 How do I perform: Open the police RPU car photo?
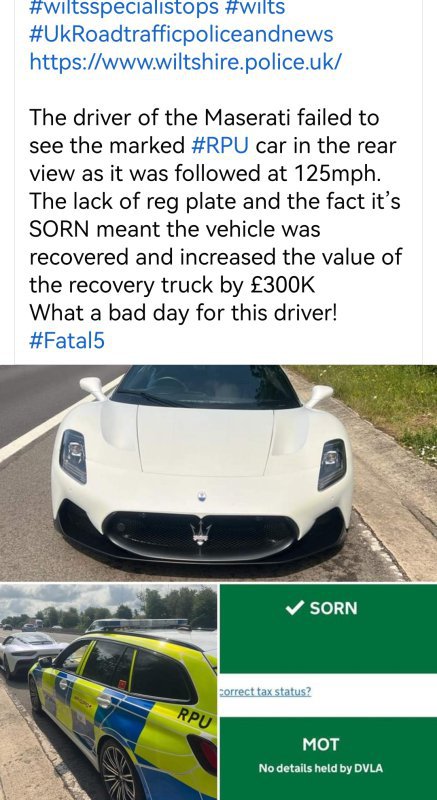[x=108, y=692]
